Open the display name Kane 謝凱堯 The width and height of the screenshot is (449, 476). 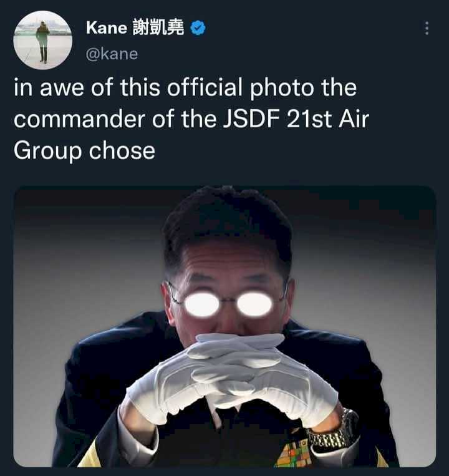point(135,28)
